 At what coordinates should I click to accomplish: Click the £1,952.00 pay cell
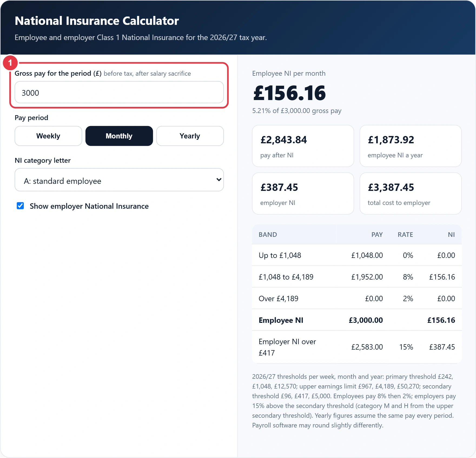(x=367, y=277)
